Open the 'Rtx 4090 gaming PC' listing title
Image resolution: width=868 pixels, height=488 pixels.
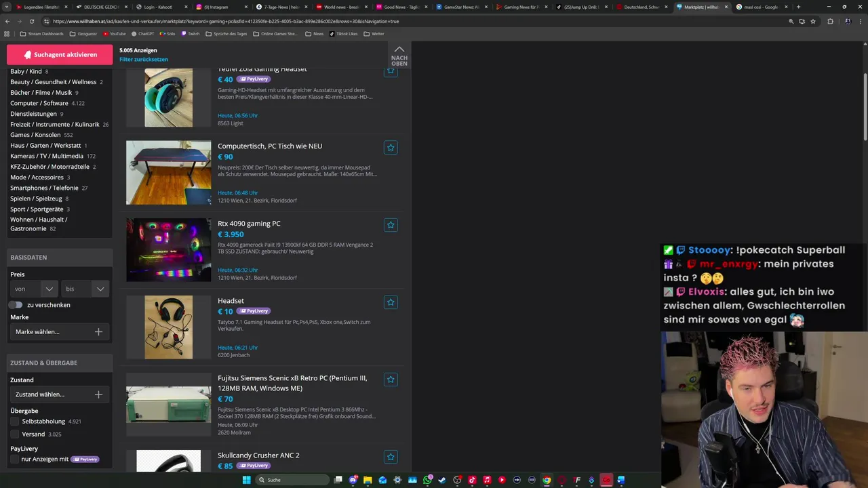coord(249,224)
